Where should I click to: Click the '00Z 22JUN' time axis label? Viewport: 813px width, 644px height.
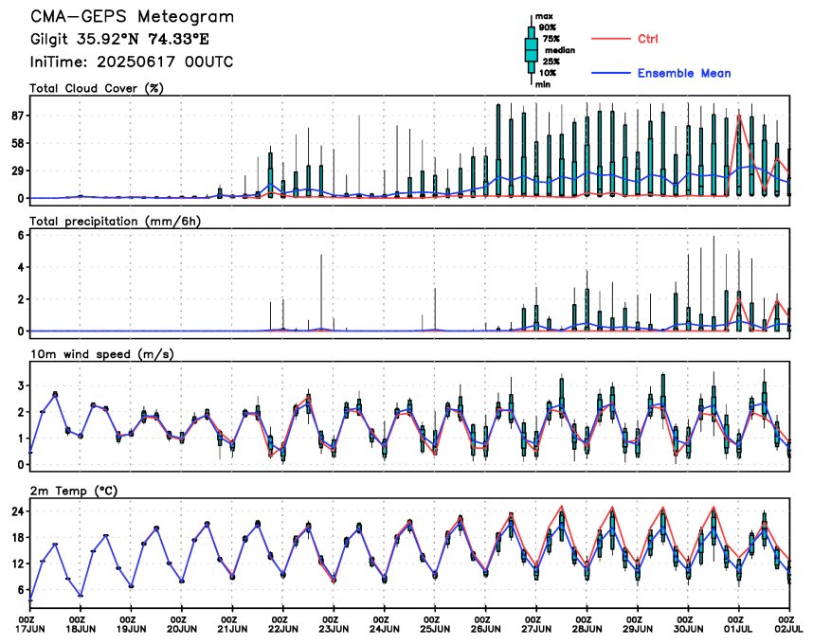pyautogui.click(x=283, y=624)
